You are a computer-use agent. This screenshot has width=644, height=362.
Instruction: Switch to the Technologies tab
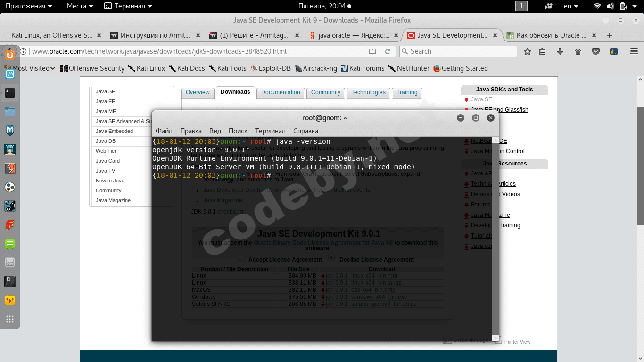tap(368, 92)
